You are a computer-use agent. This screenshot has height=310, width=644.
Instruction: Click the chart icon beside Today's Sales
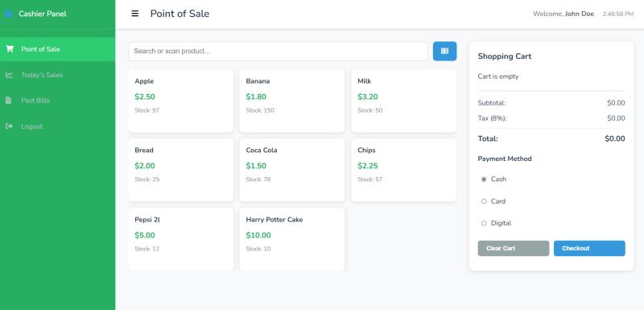pos(9,75)
